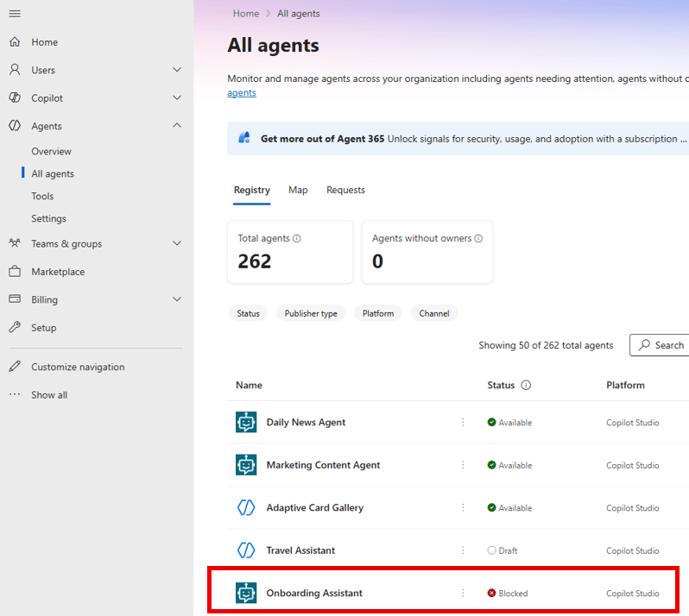Click the Customize navigation pencil icon
Image resolution: width=689 pixels, height=616 pixels.
(15, 366)
